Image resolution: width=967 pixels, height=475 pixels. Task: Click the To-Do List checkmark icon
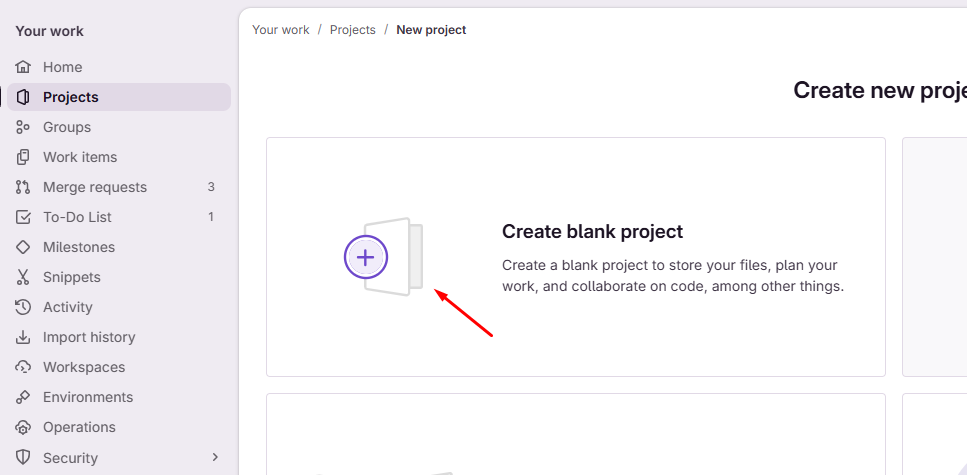pyautogui.click(x=23, y=217)
